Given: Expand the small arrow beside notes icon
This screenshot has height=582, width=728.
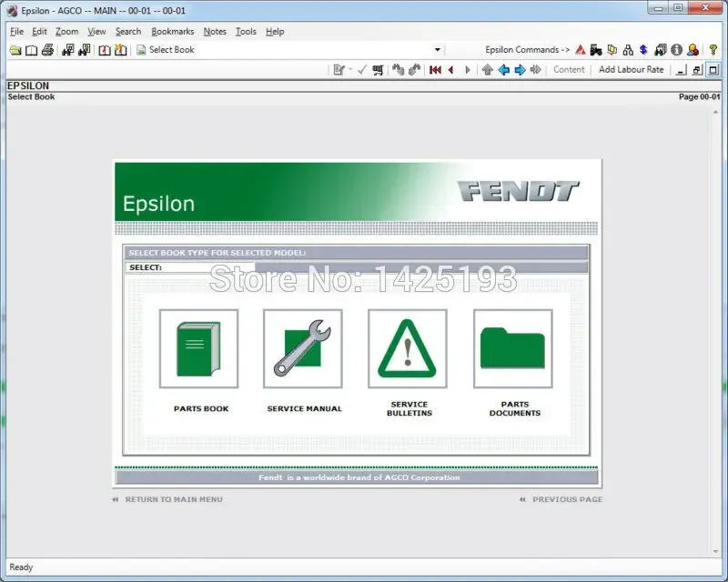Looking at the screenshot, I should (x=350, y=70).
